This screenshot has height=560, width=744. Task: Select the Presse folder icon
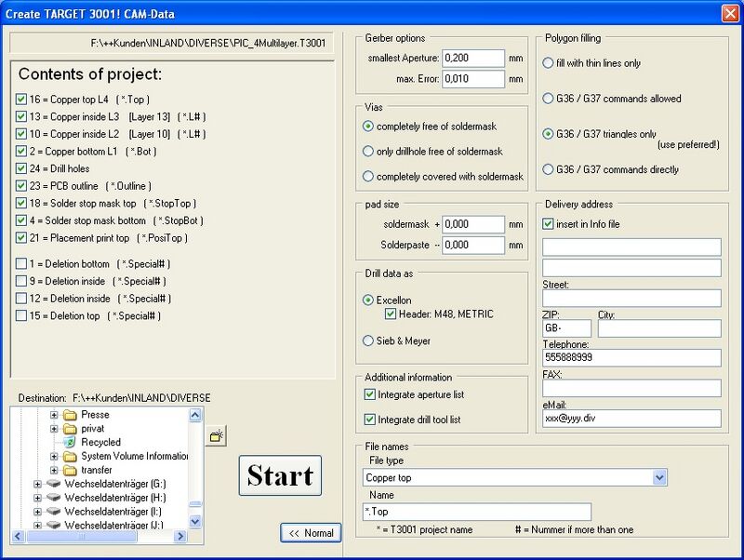(71, 415)
